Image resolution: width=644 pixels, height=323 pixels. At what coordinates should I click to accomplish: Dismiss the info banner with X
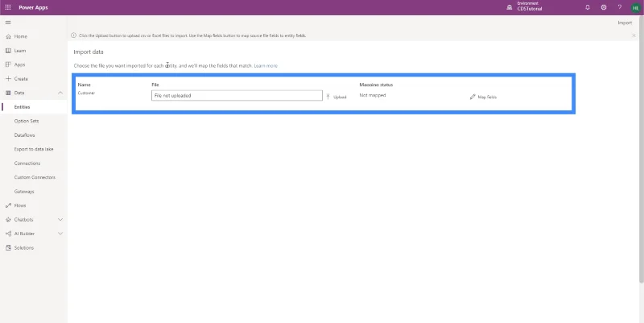click(634, 35)
